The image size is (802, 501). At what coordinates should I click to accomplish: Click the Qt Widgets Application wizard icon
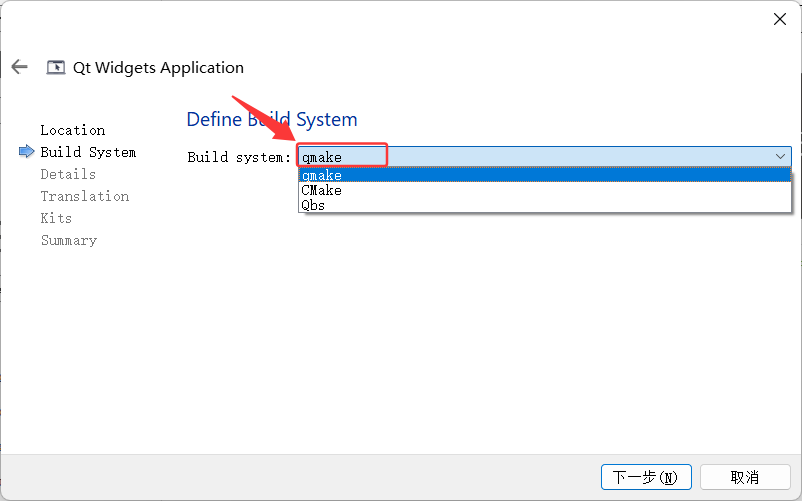pyautogui.click(x=56, y=67)
